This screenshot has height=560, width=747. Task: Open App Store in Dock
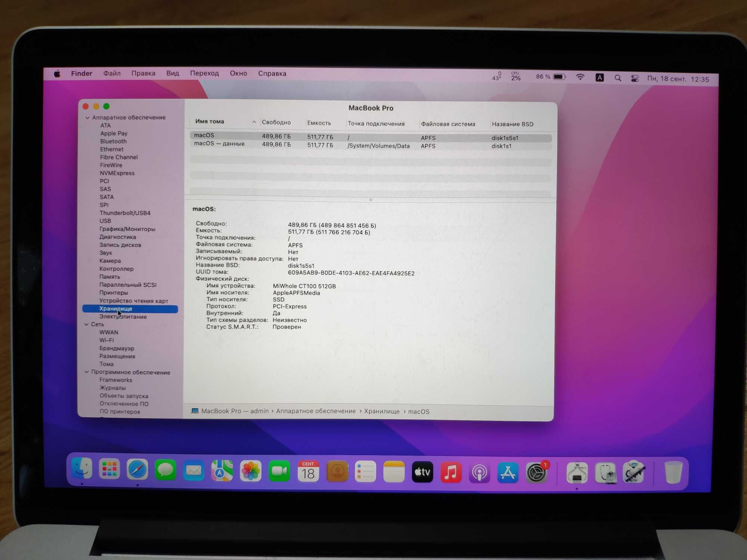pyautogui.click(x=508, y=473)
